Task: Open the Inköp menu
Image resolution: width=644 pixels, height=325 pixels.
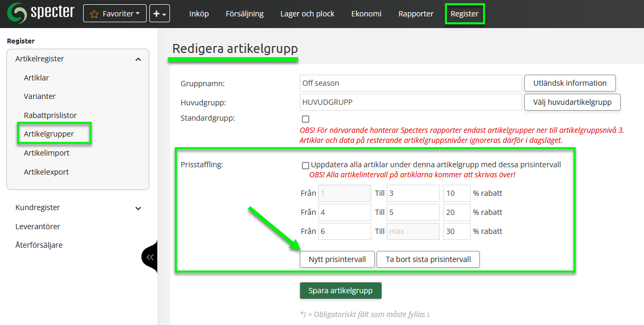Action: [199, 14]
